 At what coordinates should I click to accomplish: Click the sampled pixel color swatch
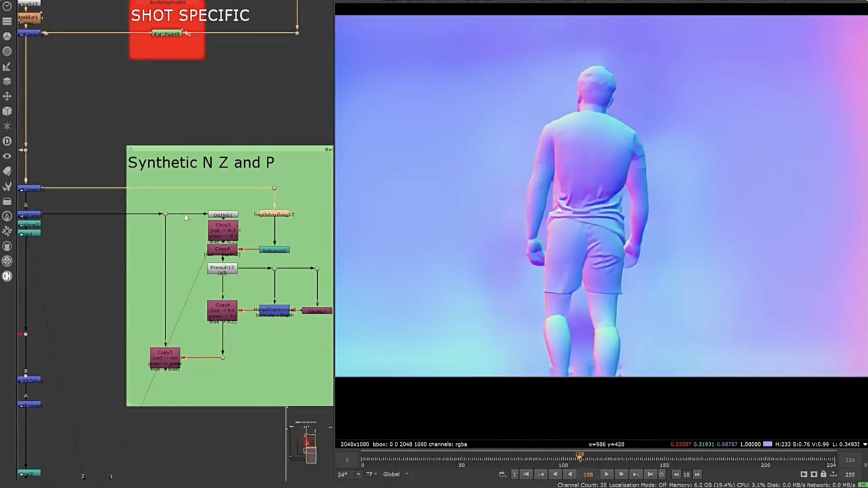tap(767, 444)
